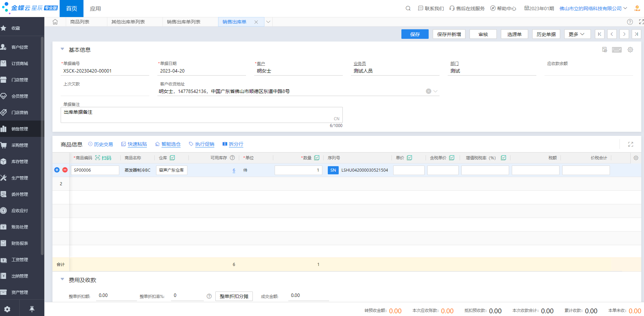
Task: Open the 应用 top menu
Action: pyautogui.click(x=95, y=9)
